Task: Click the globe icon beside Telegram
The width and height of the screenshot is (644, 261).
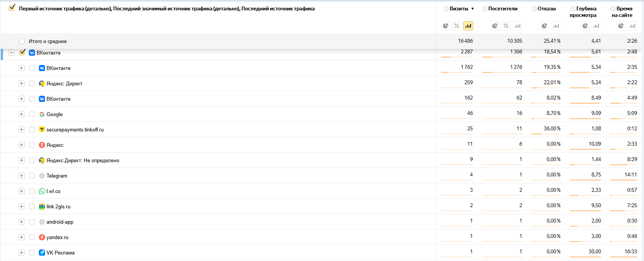Action: [x=42, y=176]
